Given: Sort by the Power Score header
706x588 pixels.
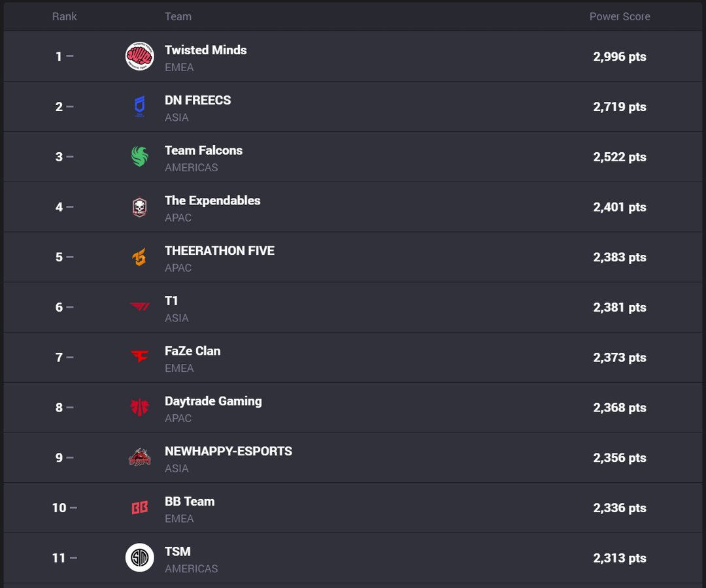Looking at the screenshot, I should (x=619, y=16).
